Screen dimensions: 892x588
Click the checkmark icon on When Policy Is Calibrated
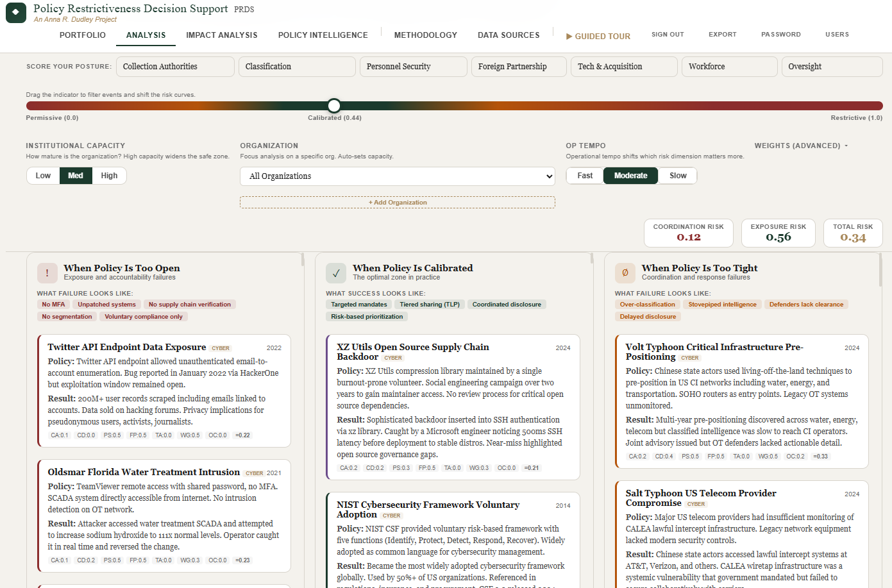coord(336,273)
